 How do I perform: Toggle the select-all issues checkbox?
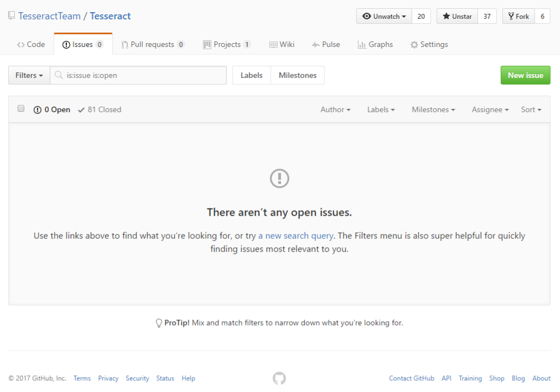pos(20,108)
